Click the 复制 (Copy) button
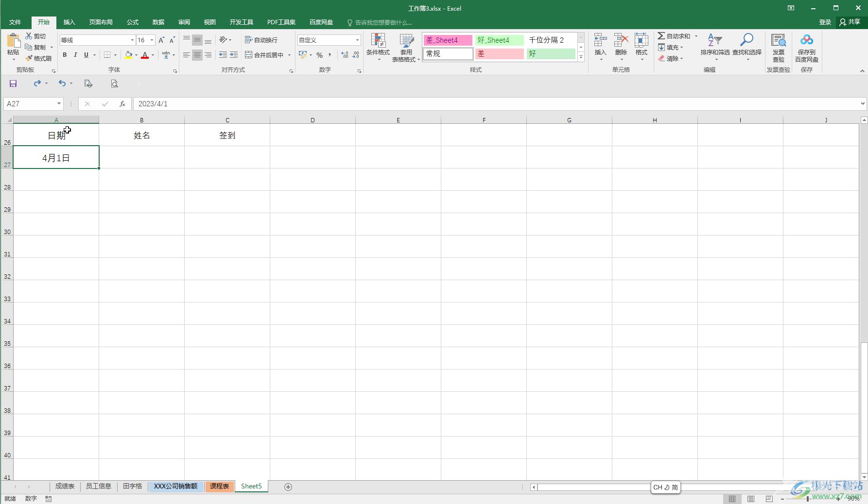 pos(38,47)
